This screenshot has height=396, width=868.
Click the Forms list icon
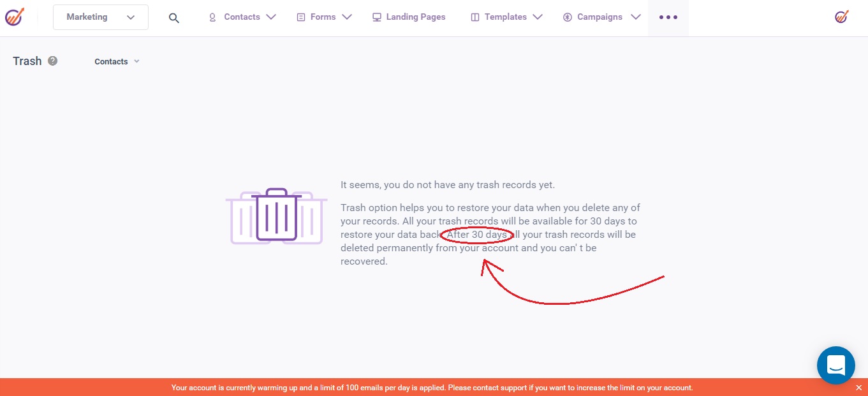(x=301, y=17)
